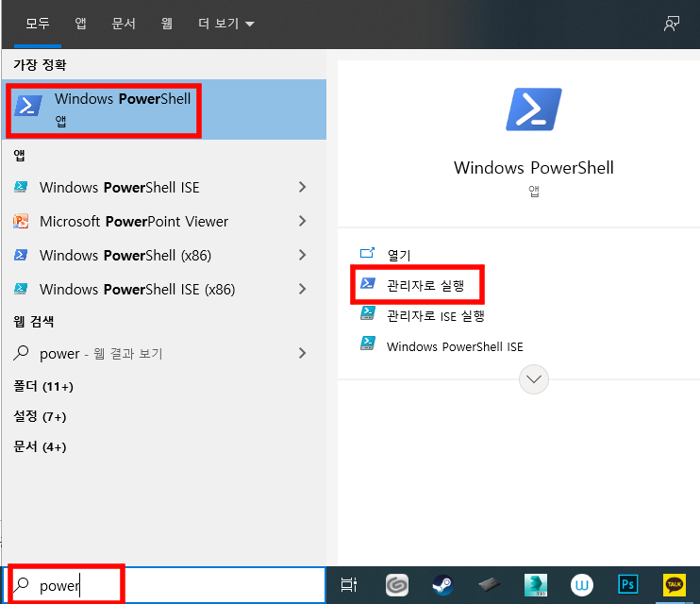Click the 열기 open icon
The height and width of the screenshot is (604, 700).
click(367, 253)
